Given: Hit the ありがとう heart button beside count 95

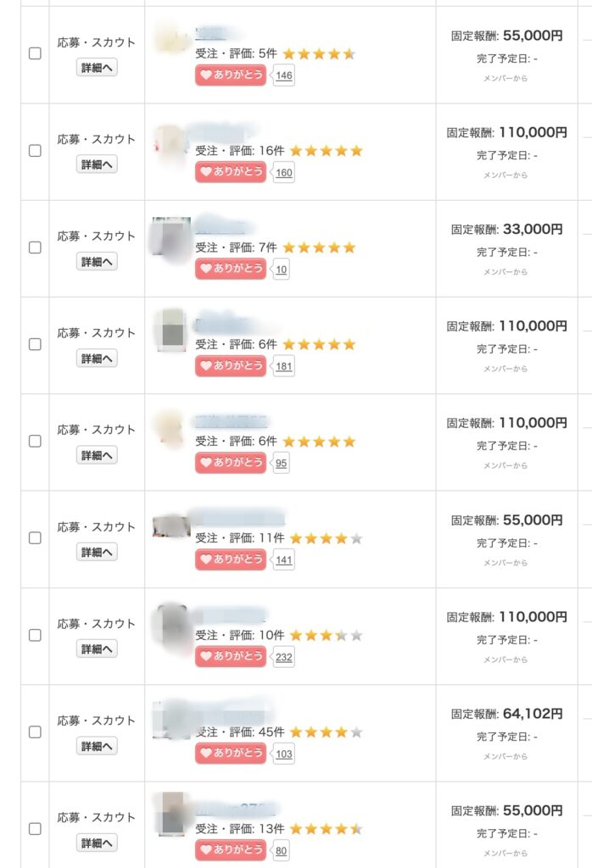Looking at the screenshot, I should tap(231, 463).
